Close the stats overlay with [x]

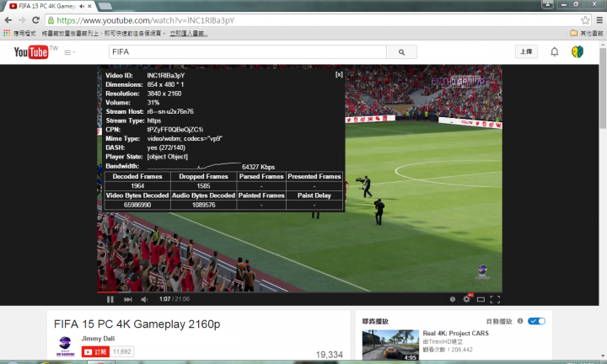pyautogui.click(x=339, y=75)
